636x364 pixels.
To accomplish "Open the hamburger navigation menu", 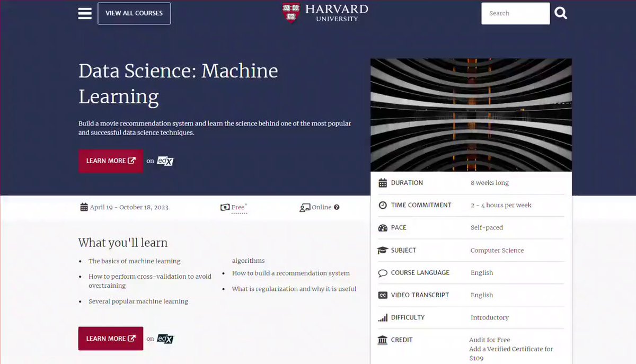I will pyautogui.click(x=85, y=13).
